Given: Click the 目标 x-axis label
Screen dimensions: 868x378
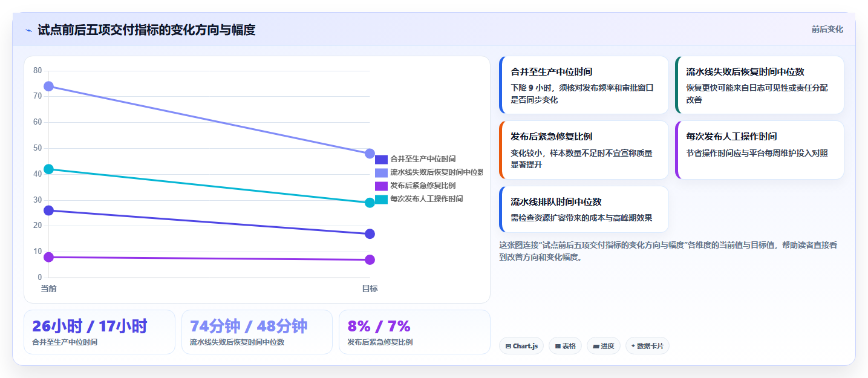Looking at the screenshot, I should pos(370,288).
